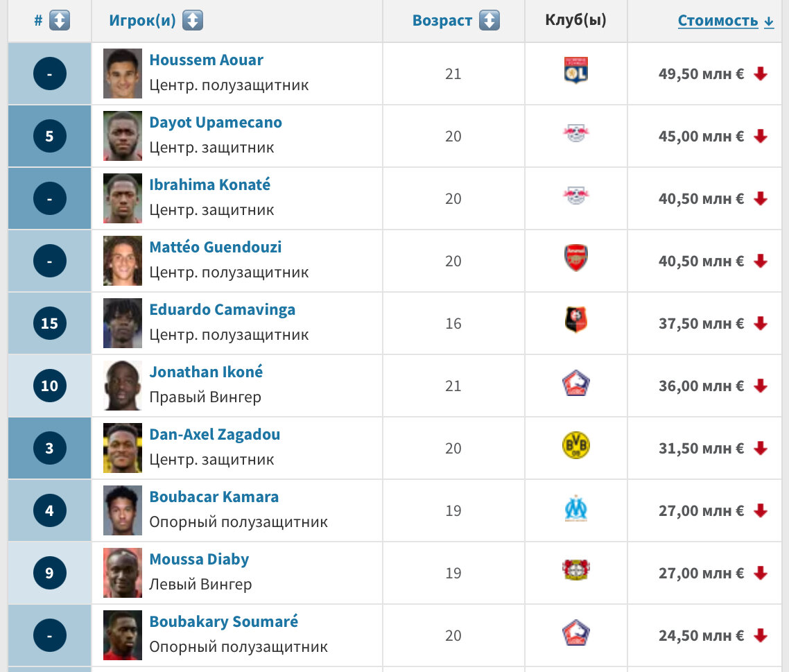Click Dan-Axel Zagadou's portrait photo
The width and height of the screenshot is (789, 672).
coord(123,448)
